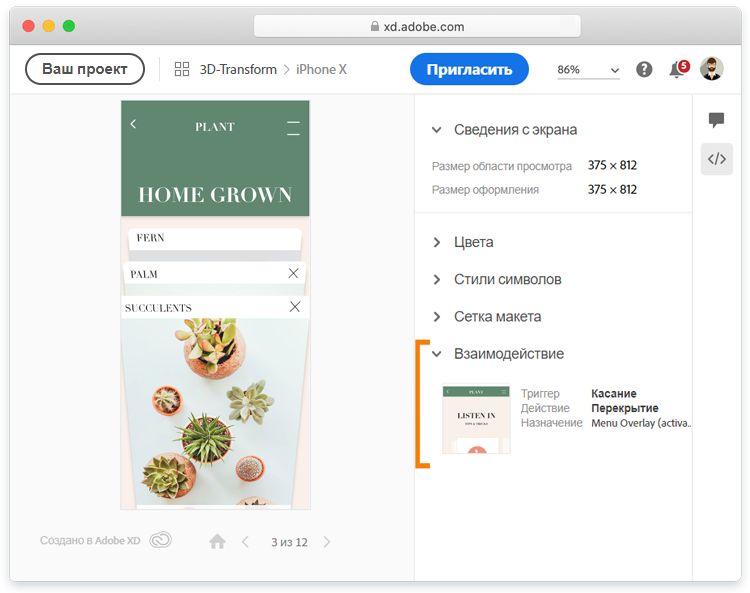Open the artboard grid view icon
This screenshot has width=750, height=593.
(x=182, y=69)
